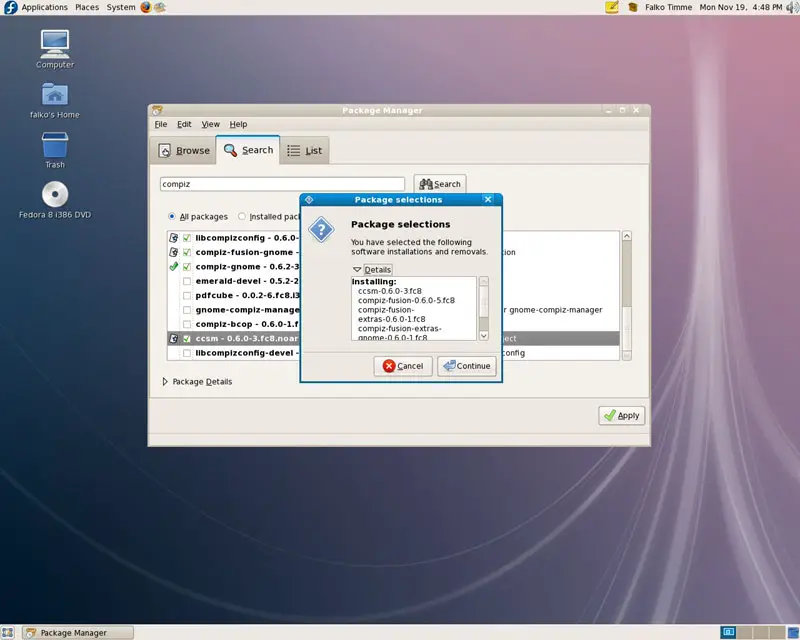Click the show desktop icon in bottom panel
The height and width of the screenshot is (640, 800).
tap(7, 633)
